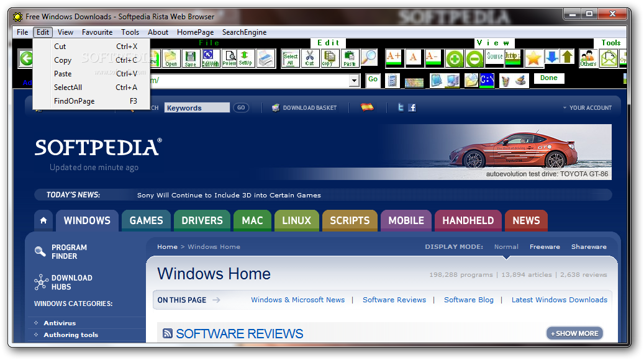Click the blue down arrow icon

tap(552, 57)
